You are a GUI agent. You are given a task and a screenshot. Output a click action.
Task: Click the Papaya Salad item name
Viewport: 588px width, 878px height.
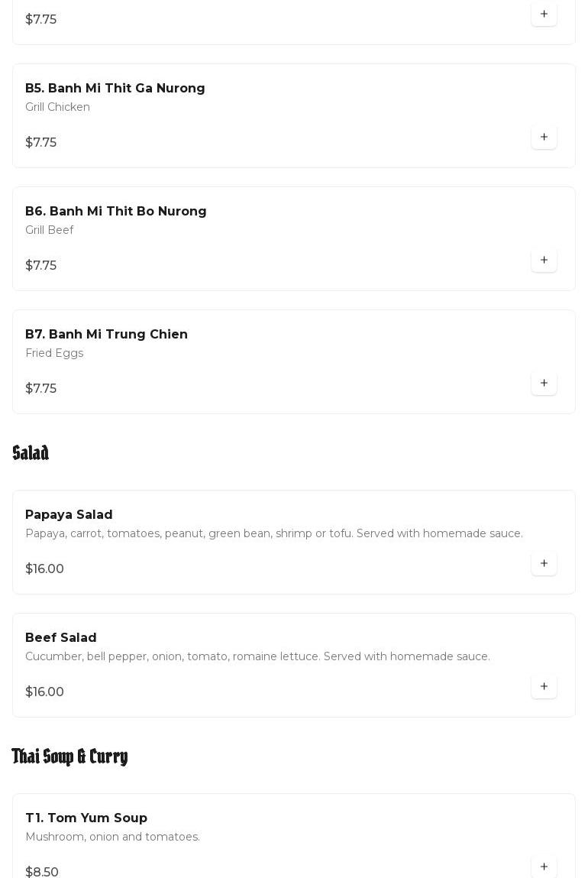pos(69,515)
